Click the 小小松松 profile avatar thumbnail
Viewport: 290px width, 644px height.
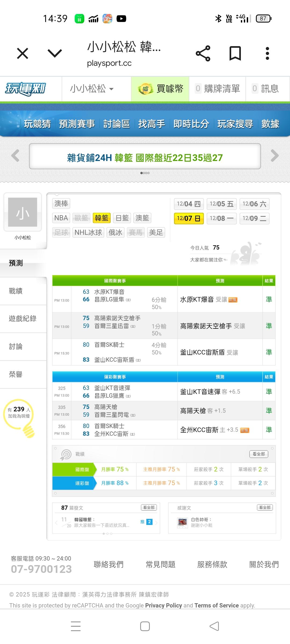pyautogui.click(x=23, y=212)
